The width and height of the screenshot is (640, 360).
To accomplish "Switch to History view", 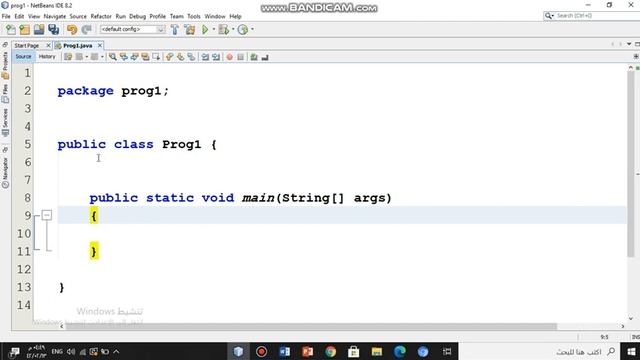I will (x=47, y=57).
